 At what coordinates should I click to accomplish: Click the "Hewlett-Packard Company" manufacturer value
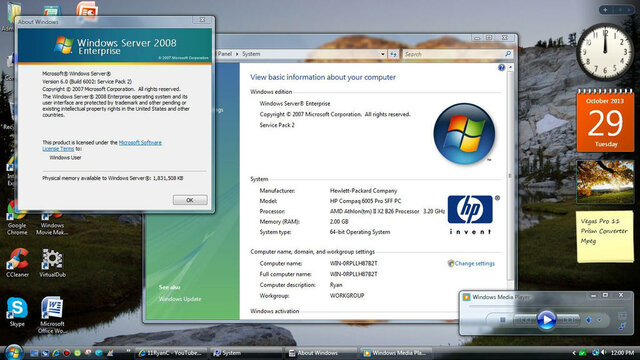(363, 191)
